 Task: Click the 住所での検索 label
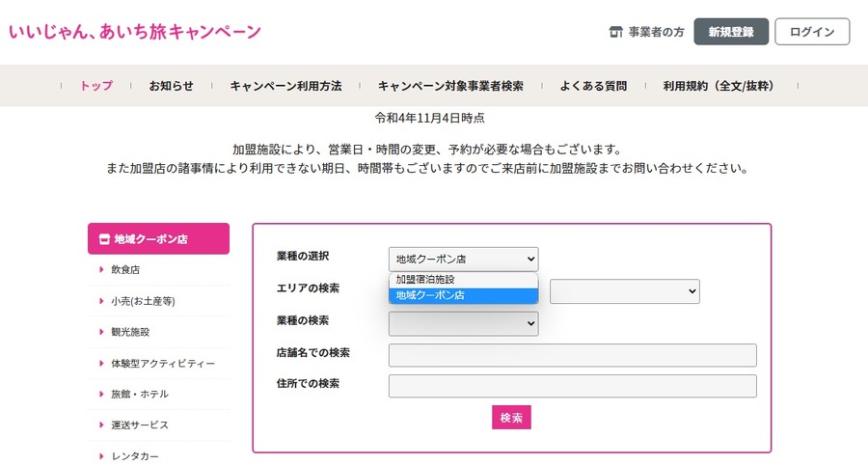[x=308, y=383]
